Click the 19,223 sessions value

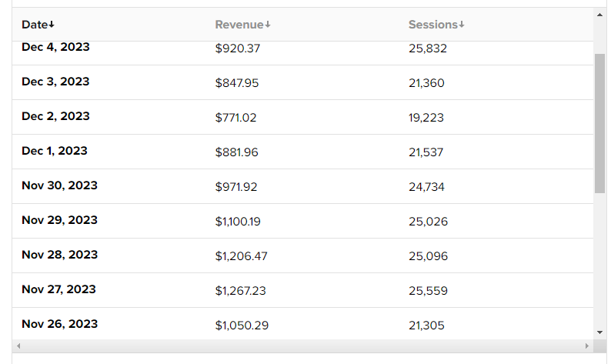(x=426, y=118)
